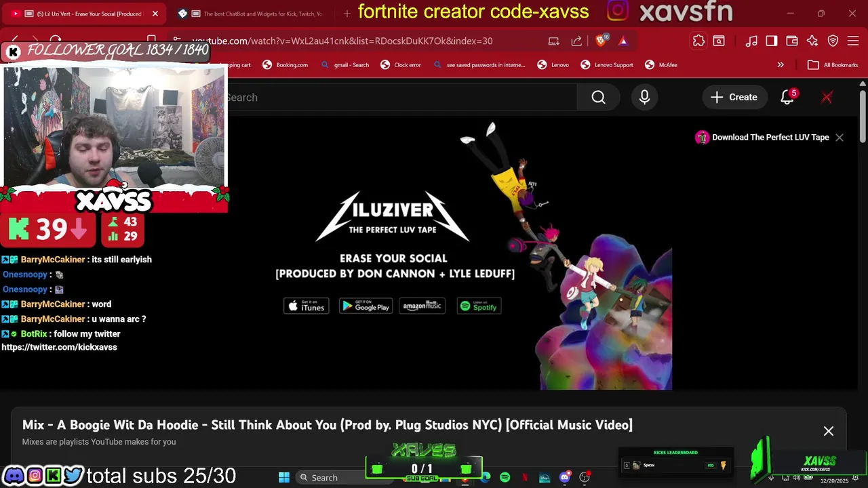Click the Google Play badge in video

click(x=366, y=306)
